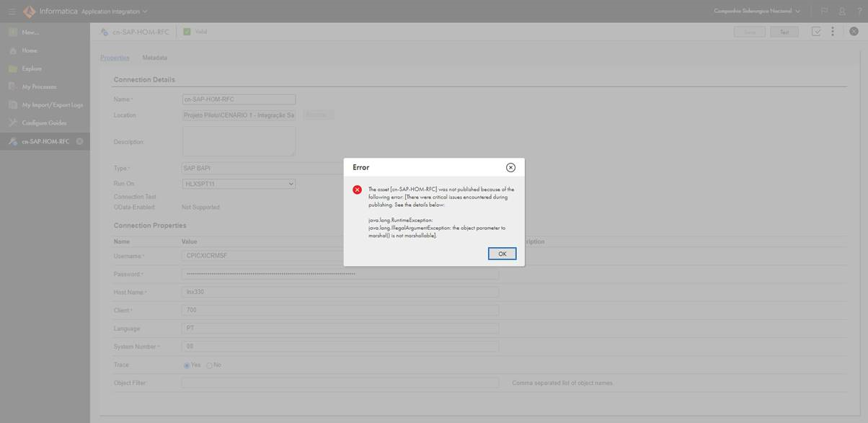The image size is (868, 423).
Task: Click the Username field
Action: point(340,256)
